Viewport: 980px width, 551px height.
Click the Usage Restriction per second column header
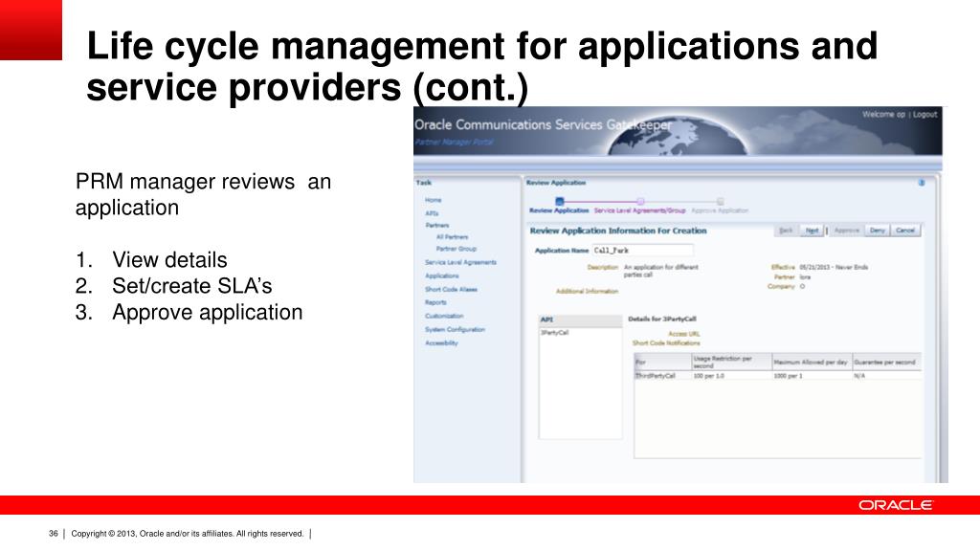tap(731, 363)
